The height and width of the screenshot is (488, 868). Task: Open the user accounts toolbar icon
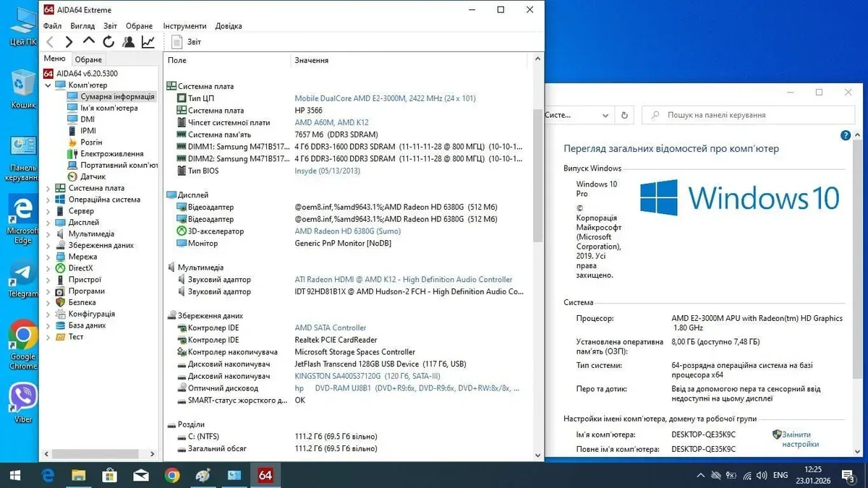click(128, 42)
